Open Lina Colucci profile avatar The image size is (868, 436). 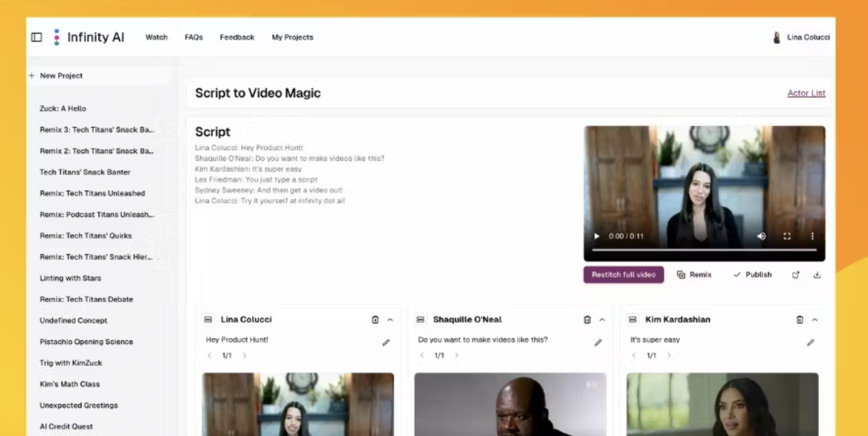click(776, 38)
